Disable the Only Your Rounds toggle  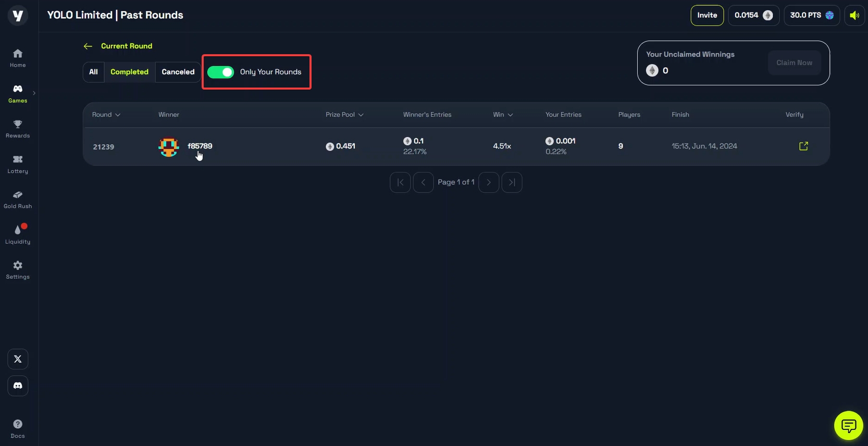[221, 72]
